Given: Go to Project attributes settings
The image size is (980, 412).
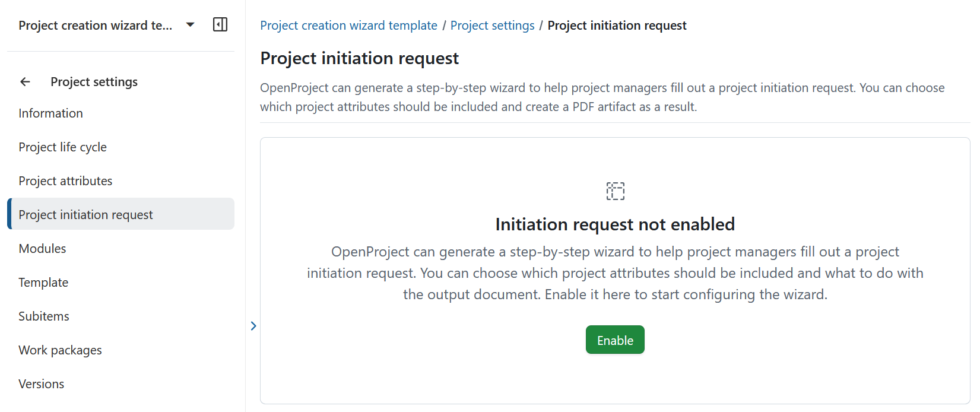Looking at the screenshot, I should [65, 180].
